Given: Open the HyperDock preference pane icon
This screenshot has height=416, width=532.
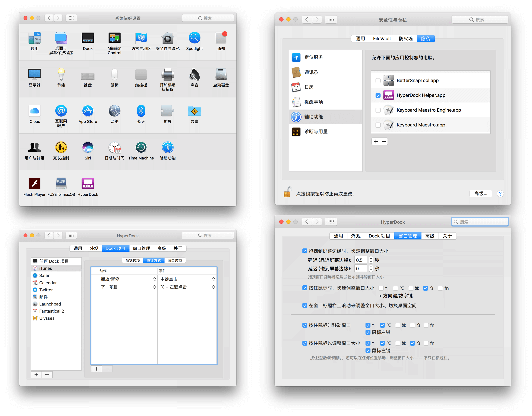Looking at the screenshot, I should (87, 184).
